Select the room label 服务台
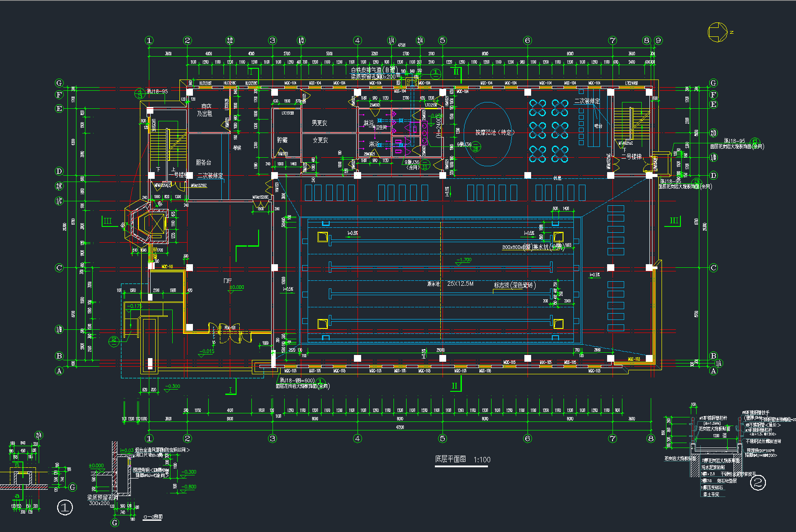 (x=203, y=162)
